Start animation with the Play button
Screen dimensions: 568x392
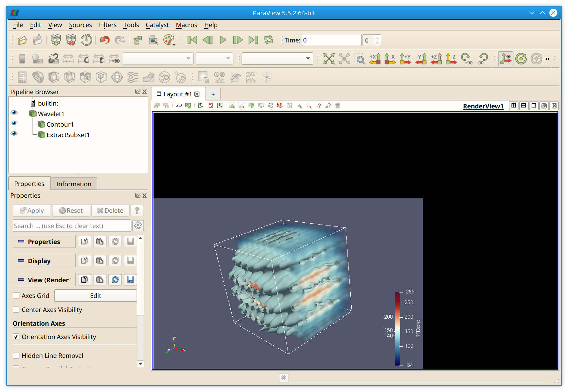[x=223, y=40]
